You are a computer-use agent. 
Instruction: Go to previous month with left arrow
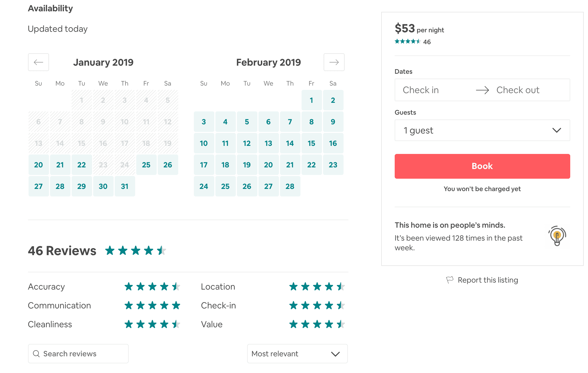pos(38,62)
